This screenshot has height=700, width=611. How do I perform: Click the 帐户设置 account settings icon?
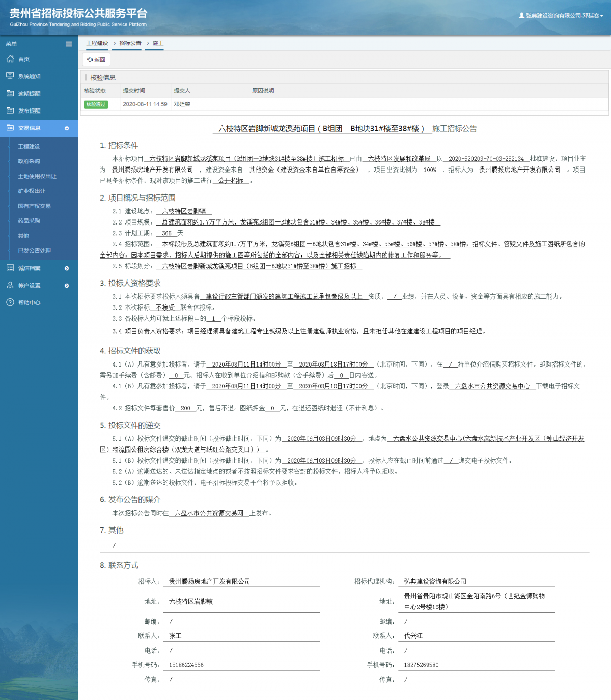pos(10,285)
